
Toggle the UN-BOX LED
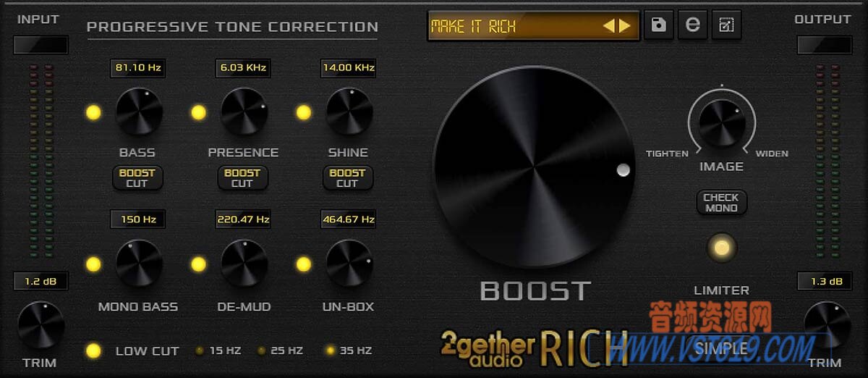pos(303,264)
